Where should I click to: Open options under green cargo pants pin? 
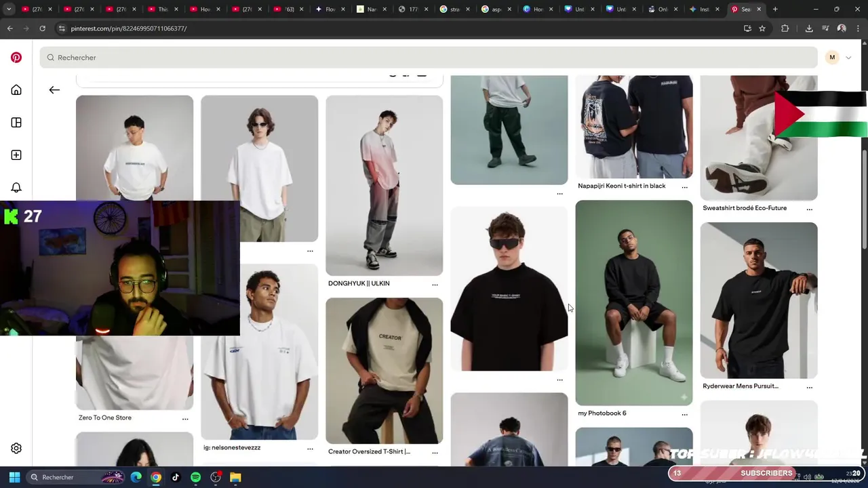pyautogui.click(x=559, y=193)
